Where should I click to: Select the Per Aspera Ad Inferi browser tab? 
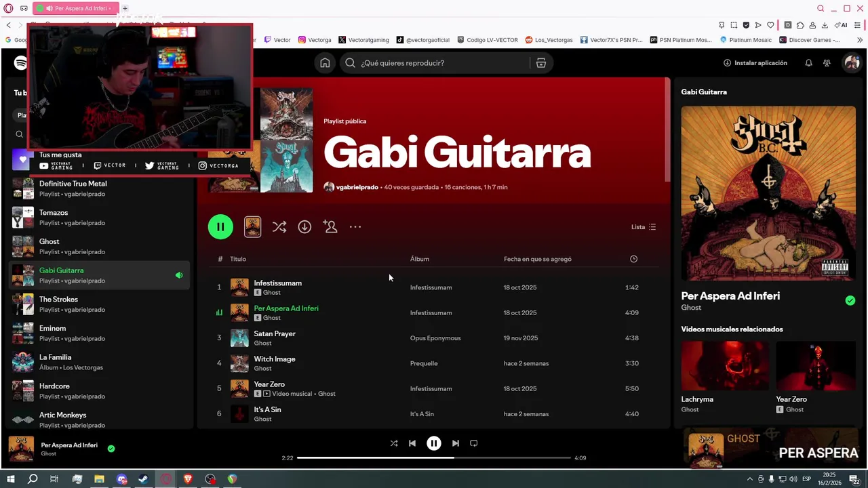click(x=75, y=8)
